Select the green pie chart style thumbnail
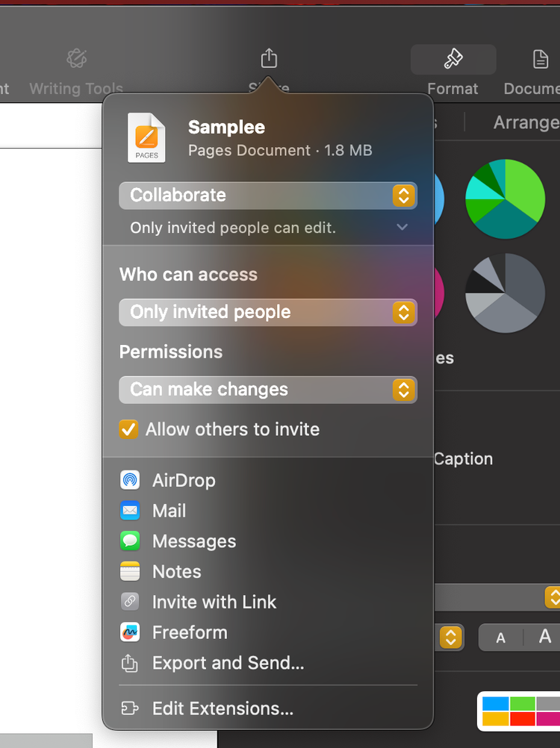This screenshot has height=748, width=560. click(x=505, y=199)
